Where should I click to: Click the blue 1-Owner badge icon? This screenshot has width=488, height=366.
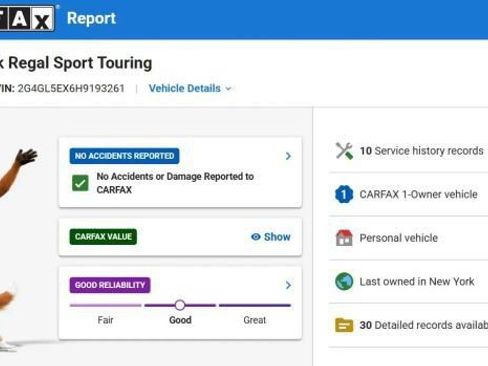coord(344,194)
